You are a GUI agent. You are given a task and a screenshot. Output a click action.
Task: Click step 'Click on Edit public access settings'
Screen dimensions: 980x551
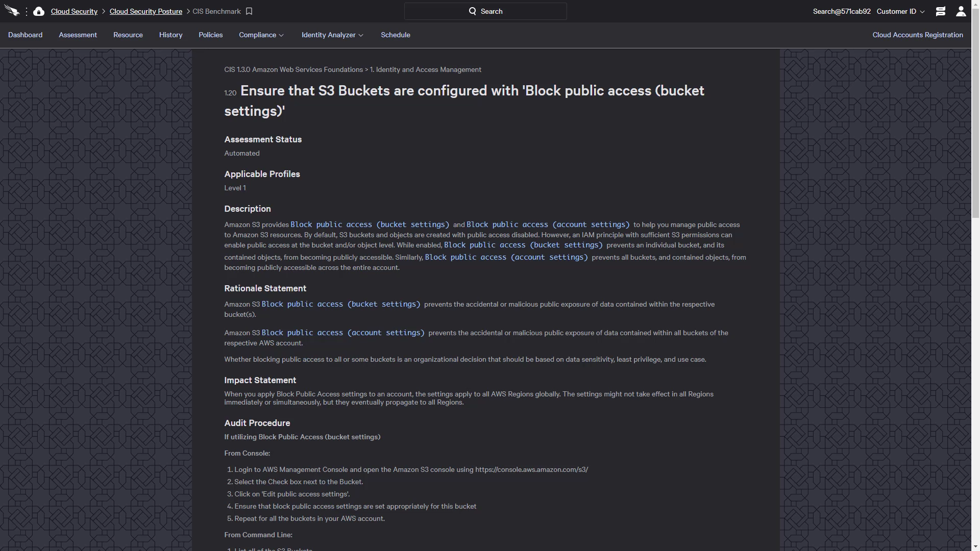point(292,494)
